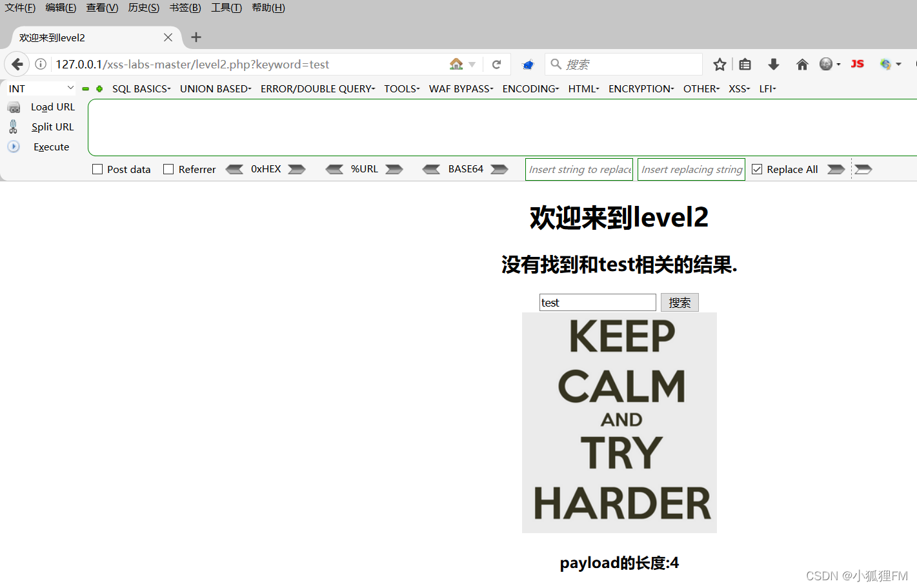Reload the page with the refresh icon
Viewport: 917px width, 588px height.
click(x=496, y=65)
